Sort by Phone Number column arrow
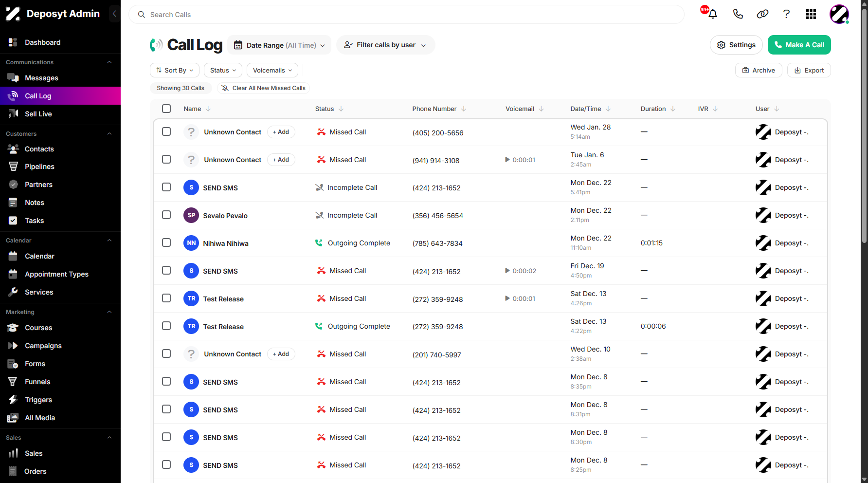 [464, 109]
